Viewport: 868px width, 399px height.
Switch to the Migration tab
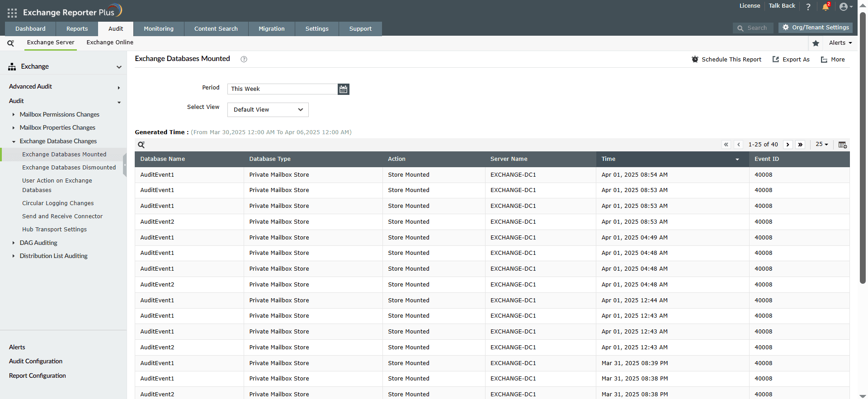272,29
